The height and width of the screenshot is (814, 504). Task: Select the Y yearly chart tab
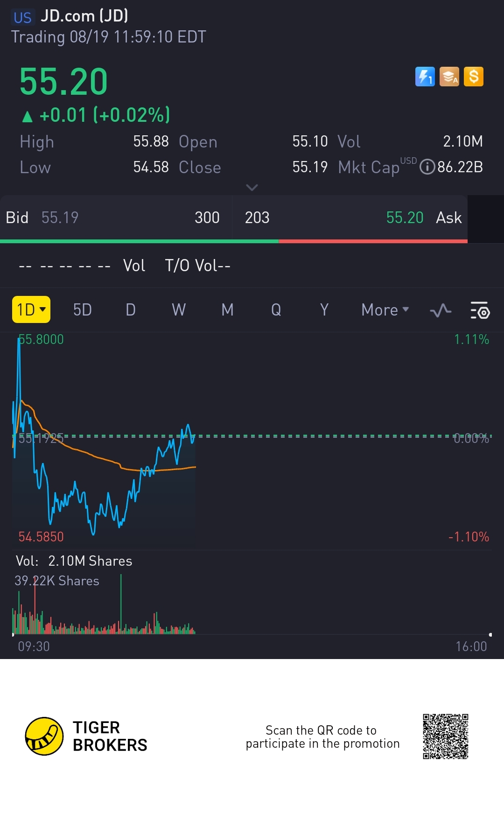coord(324,310)
